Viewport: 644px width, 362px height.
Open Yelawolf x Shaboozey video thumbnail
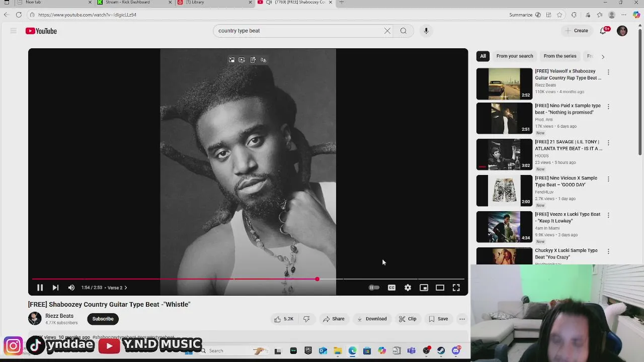click(x=504, y=83)
